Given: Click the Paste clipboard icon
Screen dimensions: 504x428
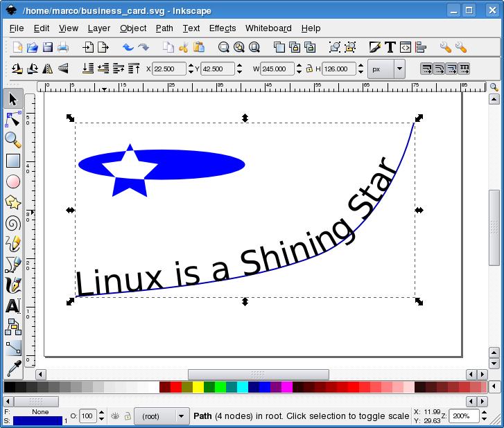Looking at the screenshot, I should (199, 48).
